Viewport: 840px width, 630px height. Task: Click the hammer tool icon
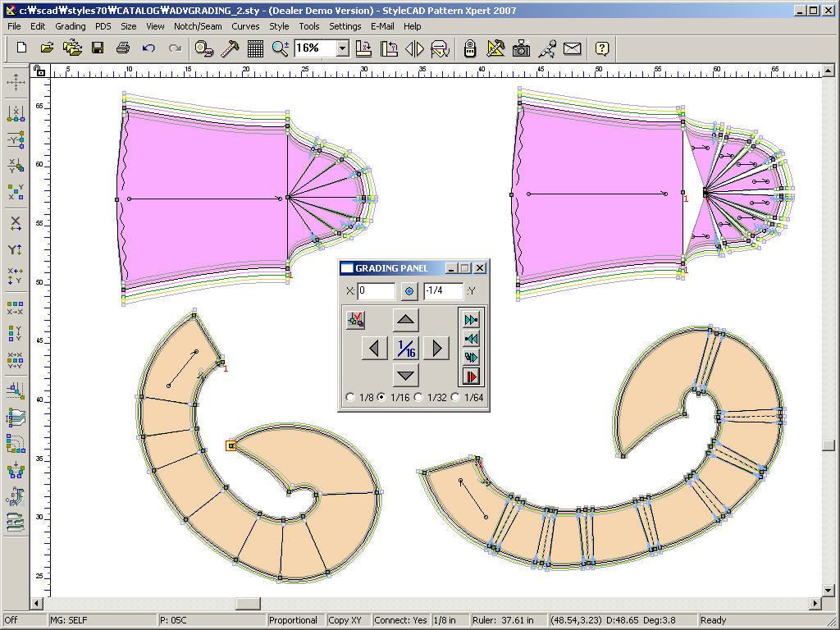point(230,48)
